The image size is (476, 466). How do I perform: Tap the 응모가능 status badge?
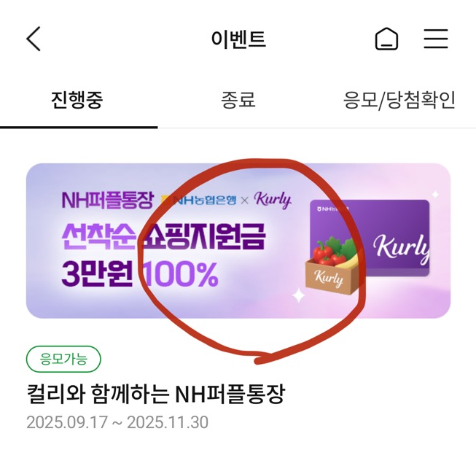tap(63, 359)
